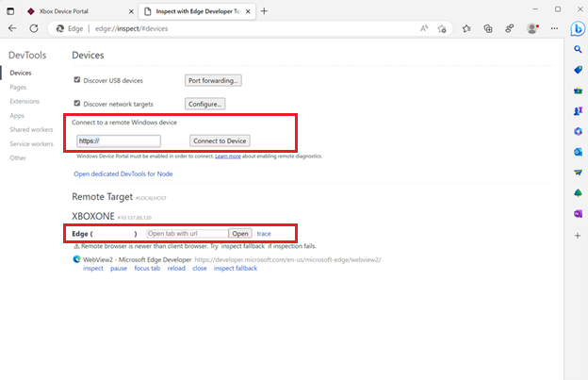Click the Configure button
Screen dimensions: 588x380
tap(204, 104)
